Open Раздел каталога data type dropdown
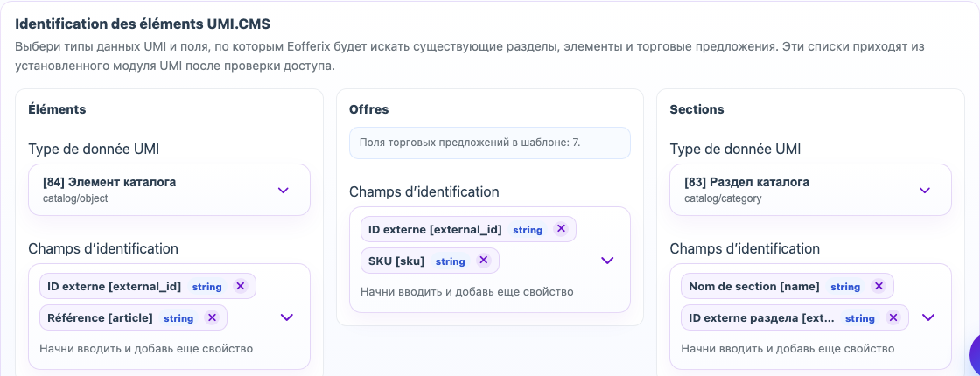Screen dimensions: 980x376 coord(810,190)
